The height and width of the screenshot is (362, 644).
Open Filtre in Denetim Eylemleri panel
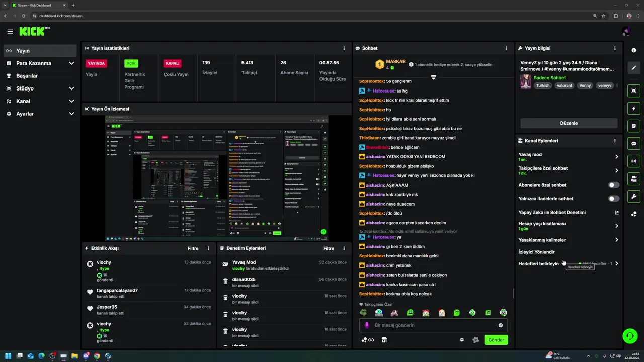tap(329, 248)
